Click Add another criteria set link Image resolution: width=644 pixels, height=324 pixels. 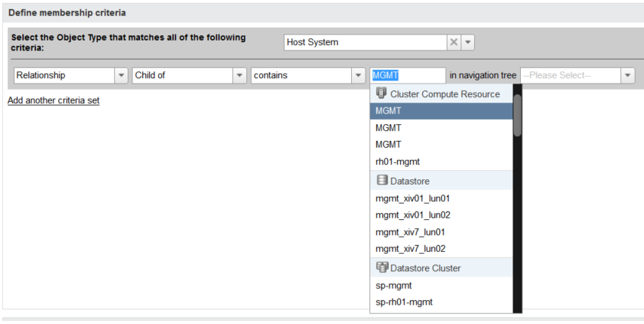click(x=54, y=100)
